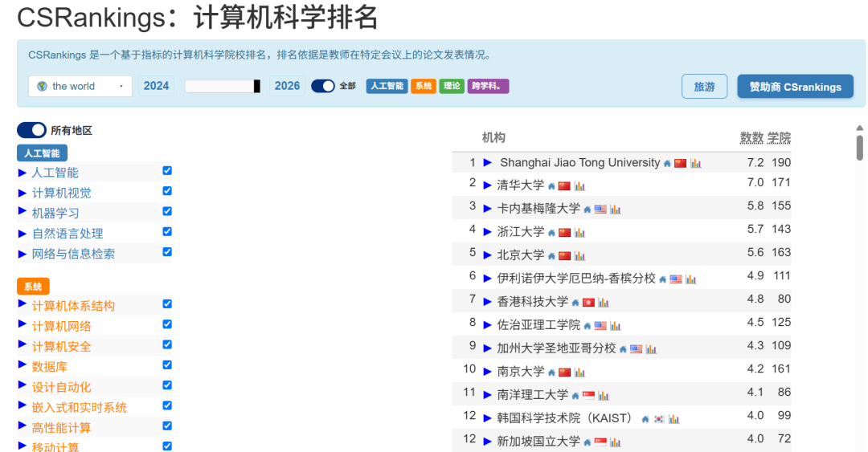This screenshot has height=452, width=868.
Task: Uncheck the 网络与信息检索 checkbox
Action: click(167, 252)
